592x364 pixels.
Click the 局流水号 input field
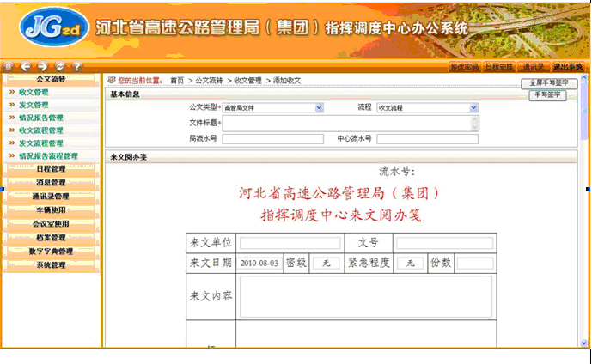pos(272,139)
